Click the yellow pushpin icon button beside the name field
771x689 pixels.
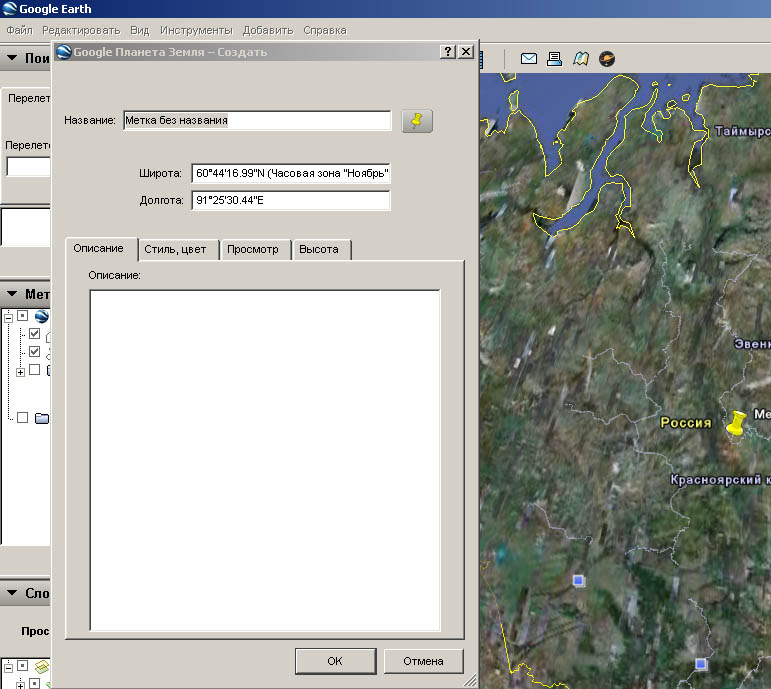pyautogui.click(x=418, y=121)
